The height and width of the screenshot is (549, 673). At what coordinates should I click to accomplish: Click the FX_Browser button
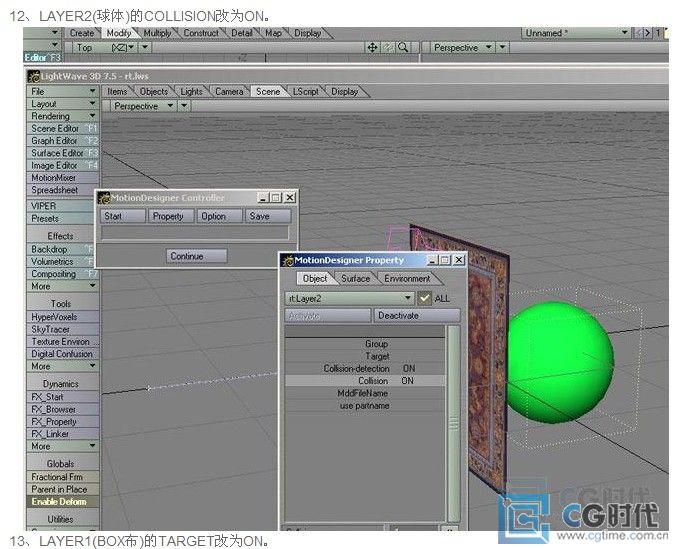[63, 409]
